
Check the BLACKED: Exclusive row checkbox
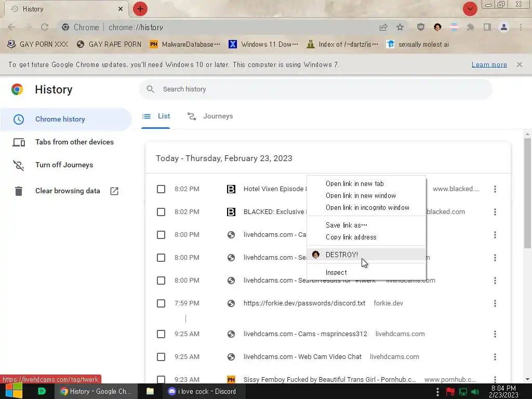tap(161, 212)
